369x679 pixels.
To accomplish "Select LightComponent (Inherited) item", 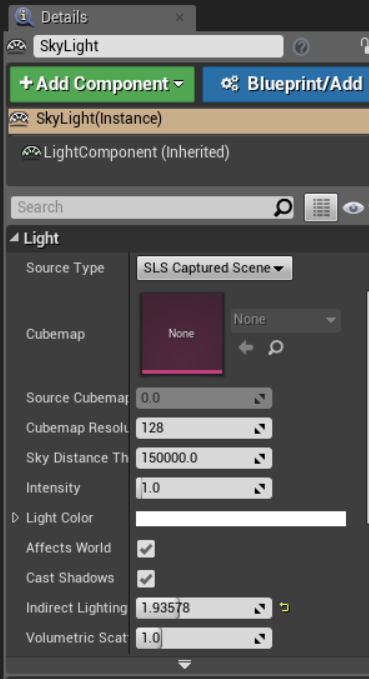I will click(126, 152).
